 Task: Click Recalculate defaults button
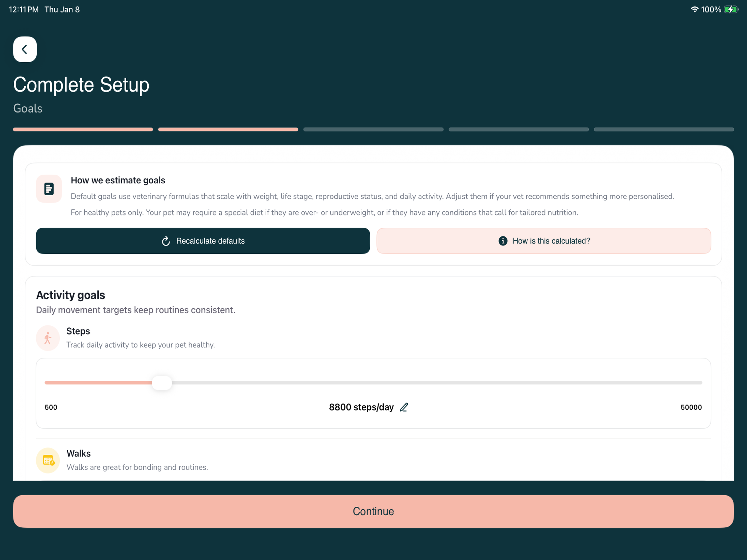203,241
